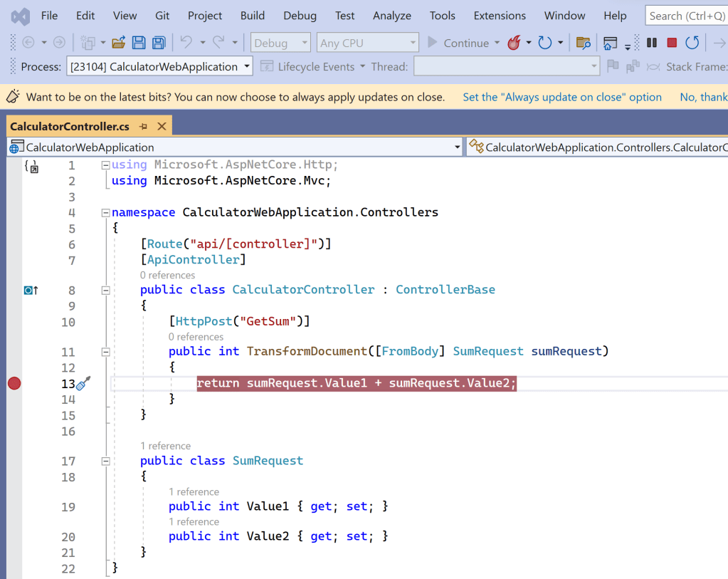The image size is (728, 579).
Task: Open the Extensions menu
Action: pos(500,15)
